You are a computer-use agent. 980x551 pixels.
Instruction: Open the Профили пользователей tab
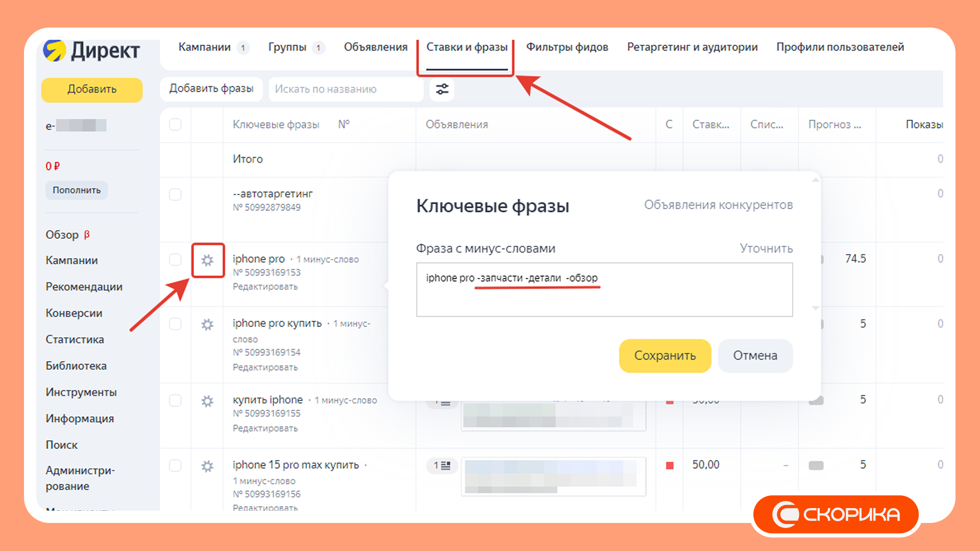(x=840, y=47)
